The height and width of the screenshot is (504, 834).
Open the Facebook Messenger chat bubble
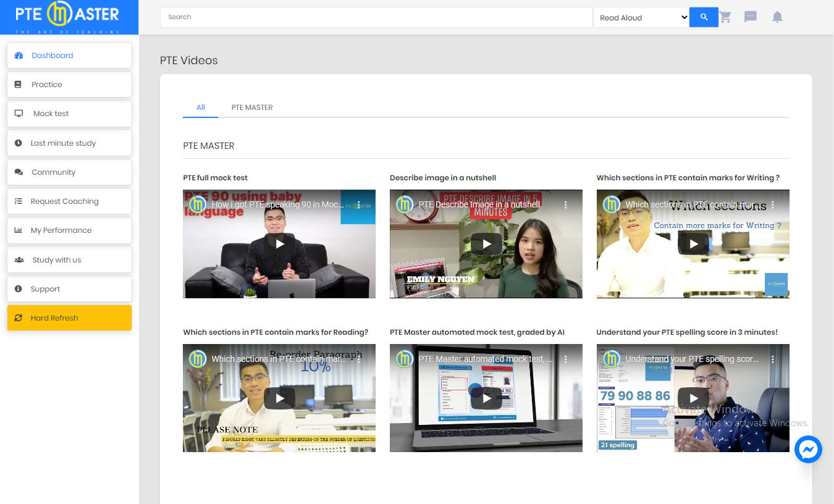808,450
